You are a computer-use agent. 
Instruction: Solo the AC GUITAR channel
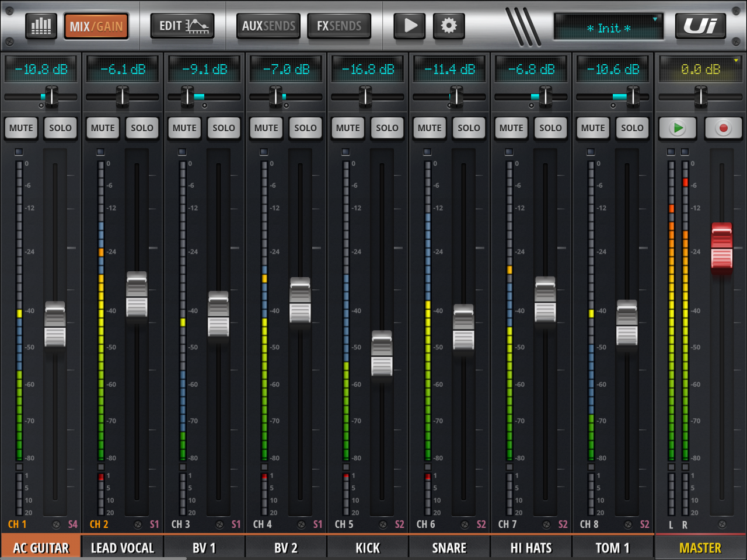pyautogui.click(x=60, y=128)
